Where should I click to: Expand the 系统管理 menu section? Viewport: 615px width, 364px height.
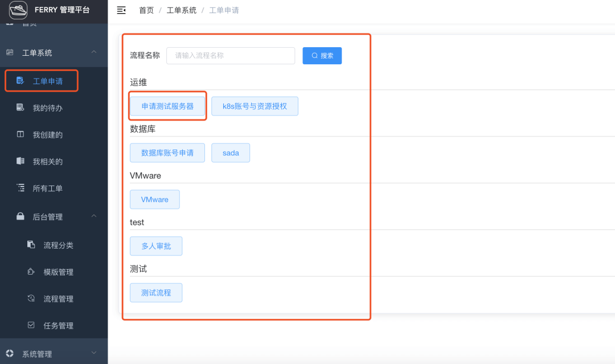[94, 354]
